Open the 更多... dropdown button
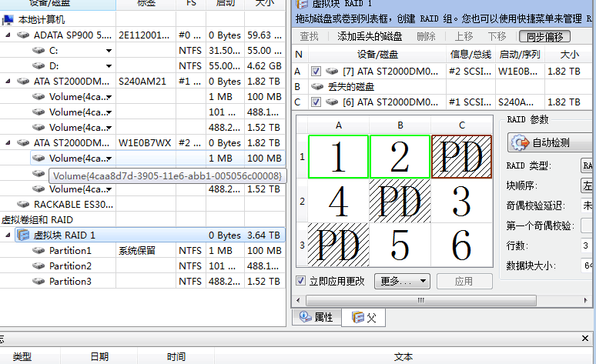596x364 pixels. click(401, 281)
